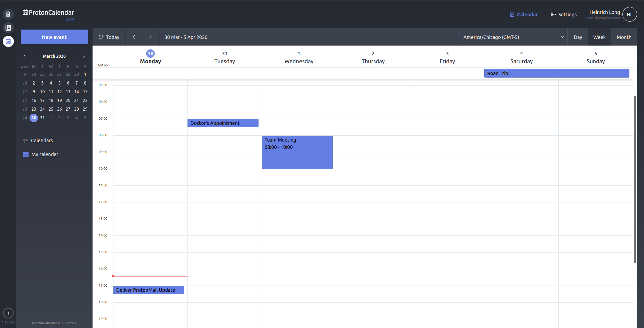Click the info icon in the sidebar
The width and height of the screenshot is (644, 328).
coord(8,313)
